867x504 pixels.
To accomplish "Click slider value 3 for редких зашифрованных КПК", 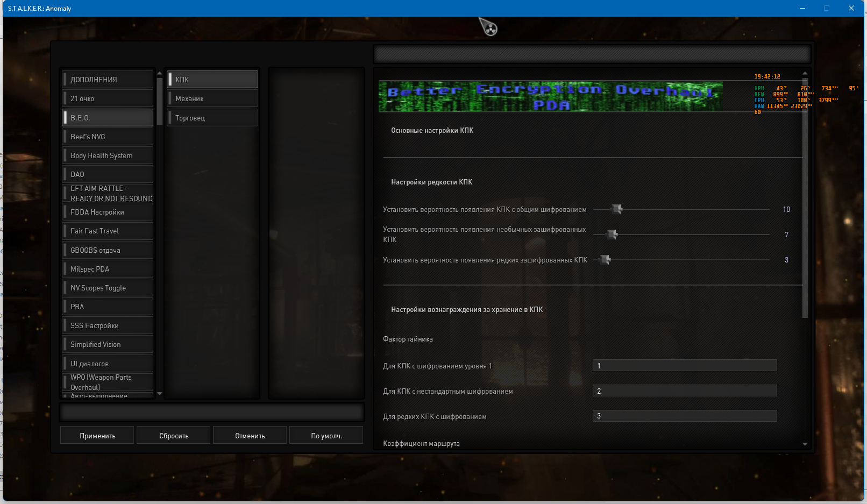I will click(786, 260).
